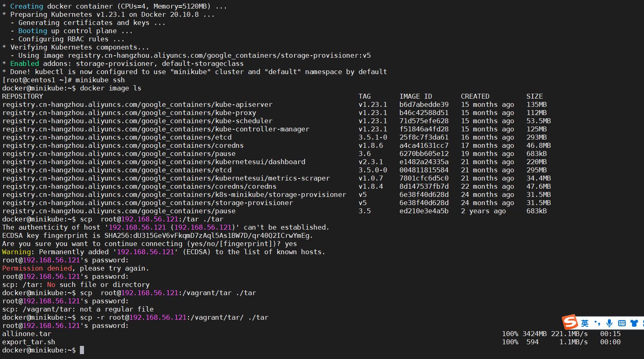Start voice input with the microphone icon

(x=609, y=323)
